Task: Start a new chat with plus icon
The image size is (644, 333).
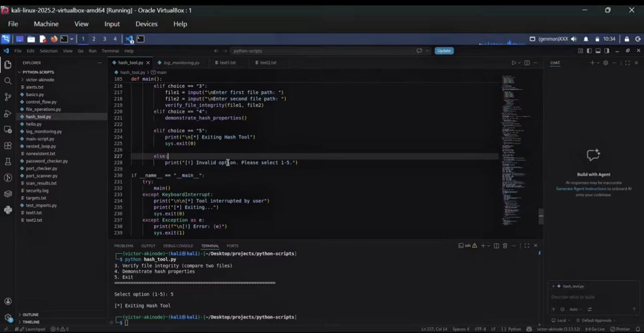Action: [592, 63]
